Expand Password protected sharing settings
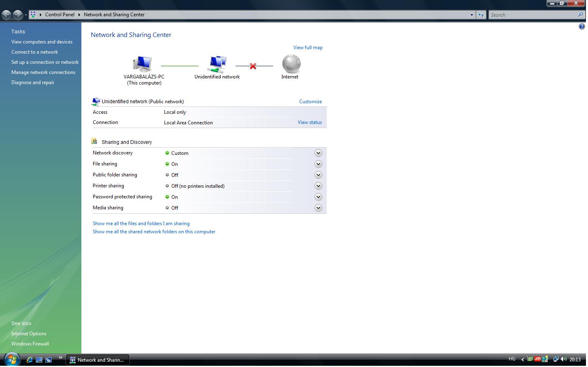Viewport: 588px width, 367px height. pos(318,197)
